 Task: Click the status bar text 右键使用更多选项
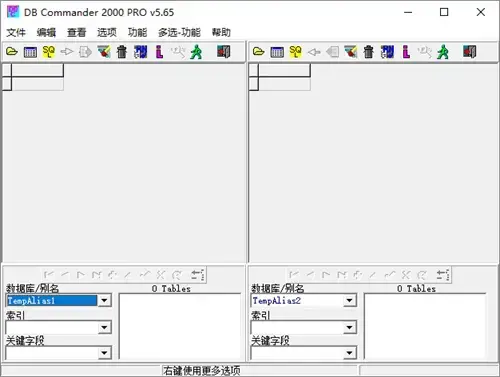pos(201,370)
